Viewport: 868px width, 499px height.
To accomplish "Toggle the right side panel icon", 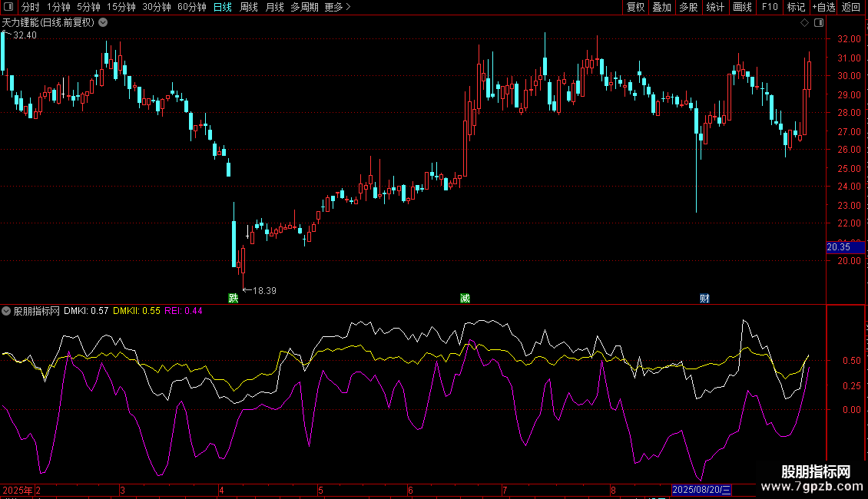I will (817, 23).
